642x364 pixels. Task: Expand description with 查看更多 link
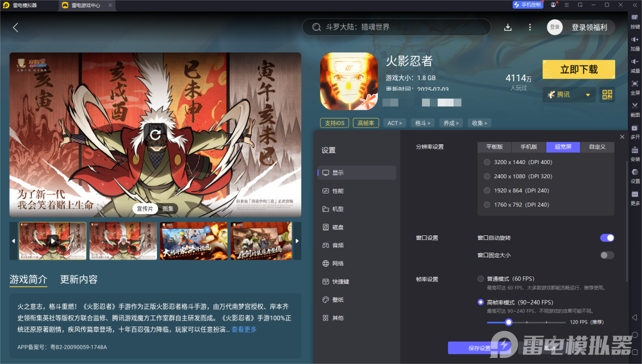(244, 330)
